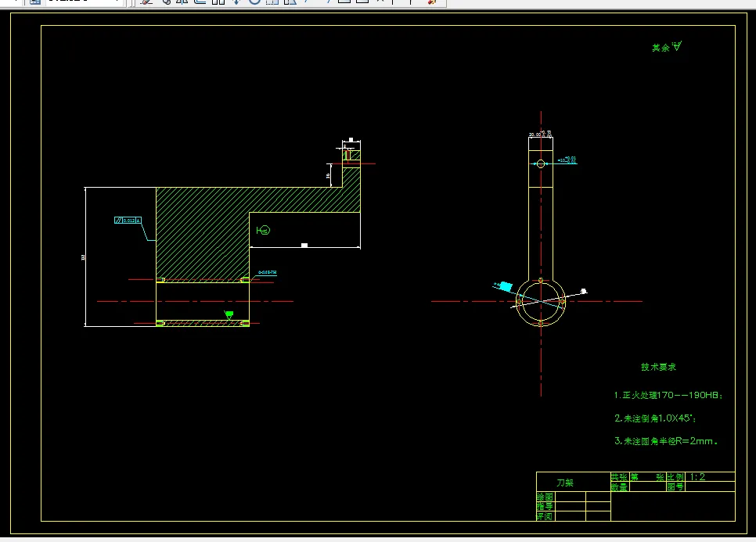
Task: Select note 1.正火处理170--190HB
Action: point(668,395)
